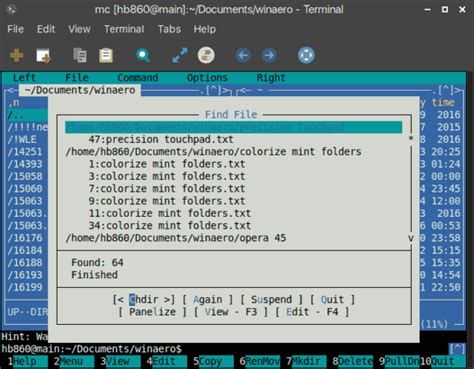The height and width of the screenshot is (369, 474).
Task: Click 4Edit in the function key bar
Action: click(166, 361)
